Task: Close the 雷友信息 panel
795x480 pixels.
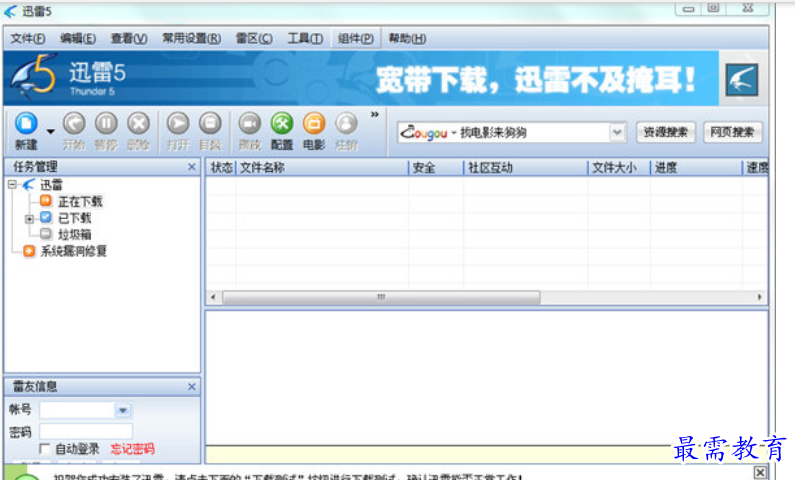Action: point(192,387)
